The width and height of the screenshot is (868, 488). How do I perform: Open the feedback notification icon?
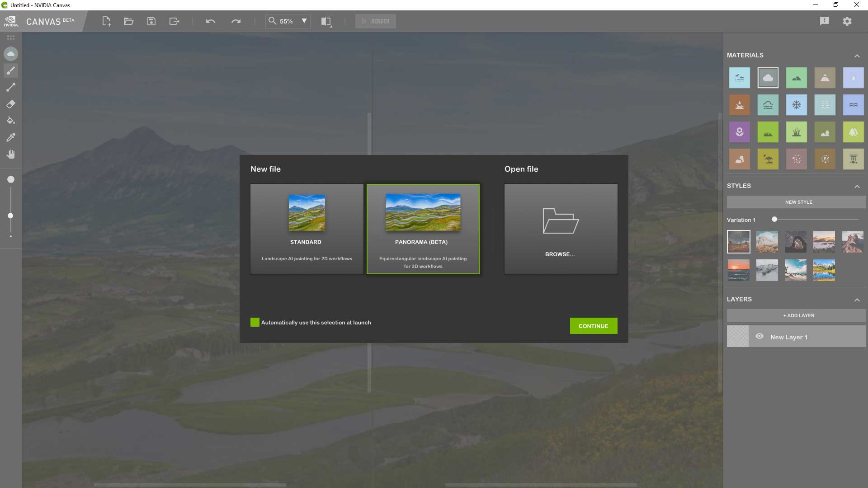[x=825, y=21]
